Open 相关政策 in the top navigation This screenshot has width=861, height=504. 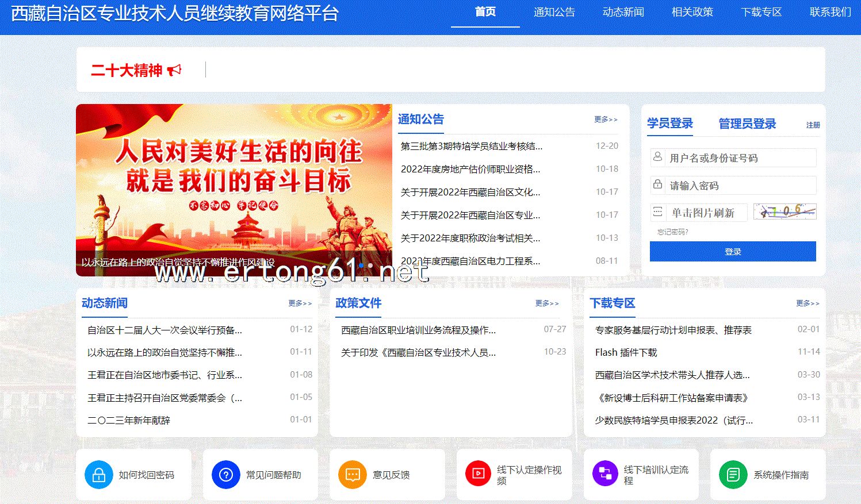coord(692,12)
